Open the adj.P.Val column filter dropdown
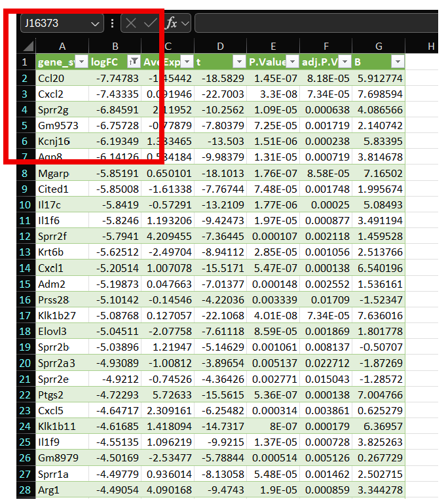This screenshot has height=504, width=448. [344, 62]
